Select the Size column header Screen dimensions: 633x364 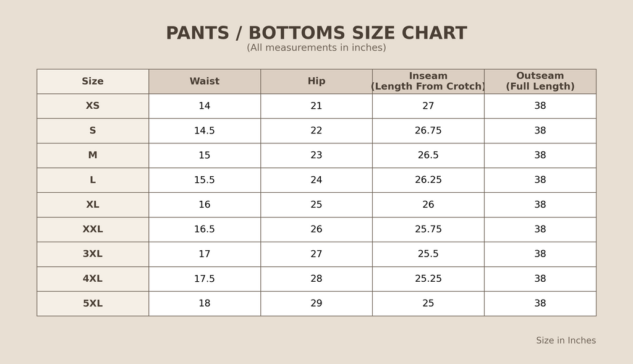pos(93,82)
